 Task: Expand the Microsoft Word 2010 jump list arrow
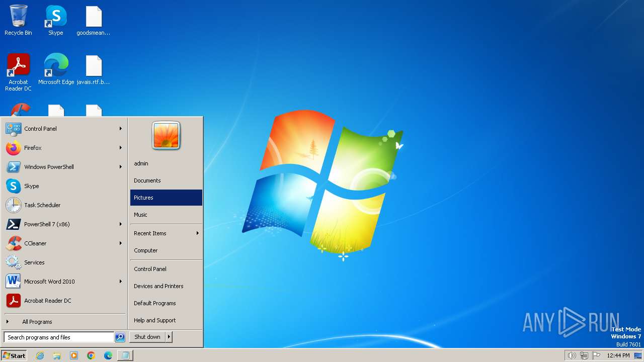pyautogui.click(x=121, y=282)
